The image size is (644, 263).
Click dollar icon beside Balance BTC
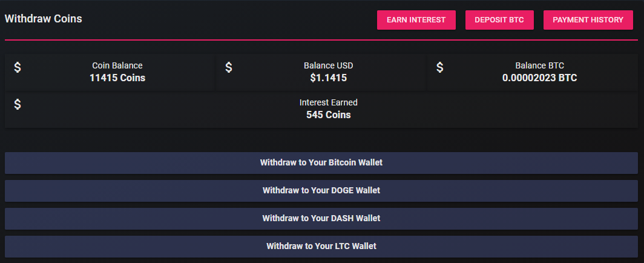pos(440,67)
